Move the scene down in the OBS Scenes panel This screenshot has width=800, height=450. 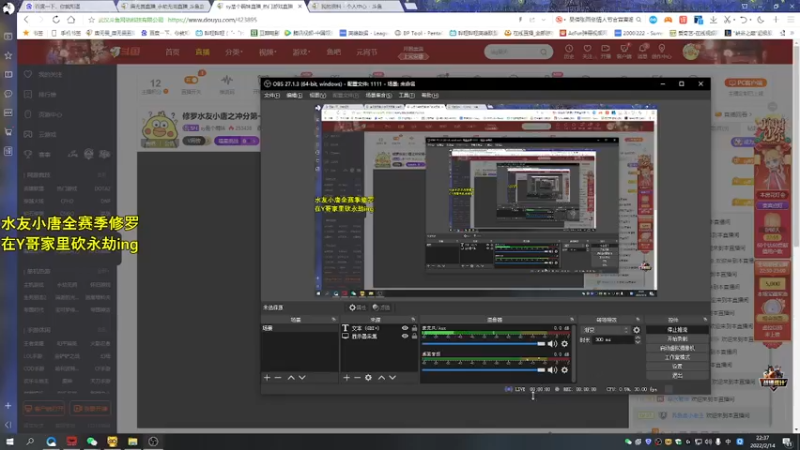click(302, 378)
